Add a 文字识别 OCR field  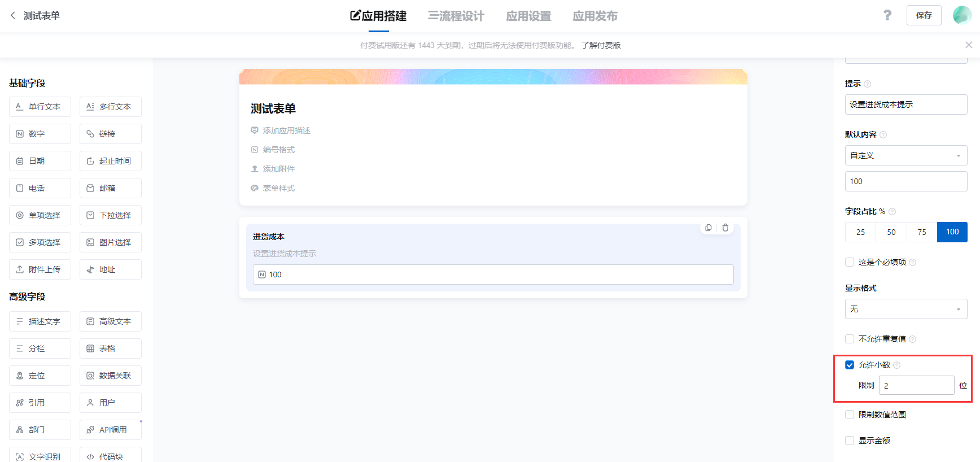[40, 455]
